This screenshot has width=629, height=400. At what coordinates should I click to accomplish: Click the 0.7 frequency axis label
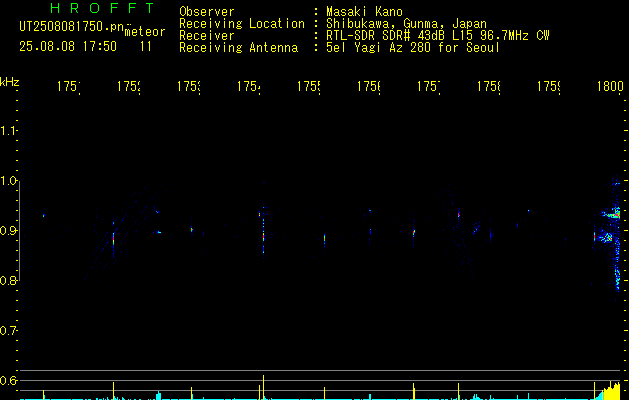pos(8,330)
